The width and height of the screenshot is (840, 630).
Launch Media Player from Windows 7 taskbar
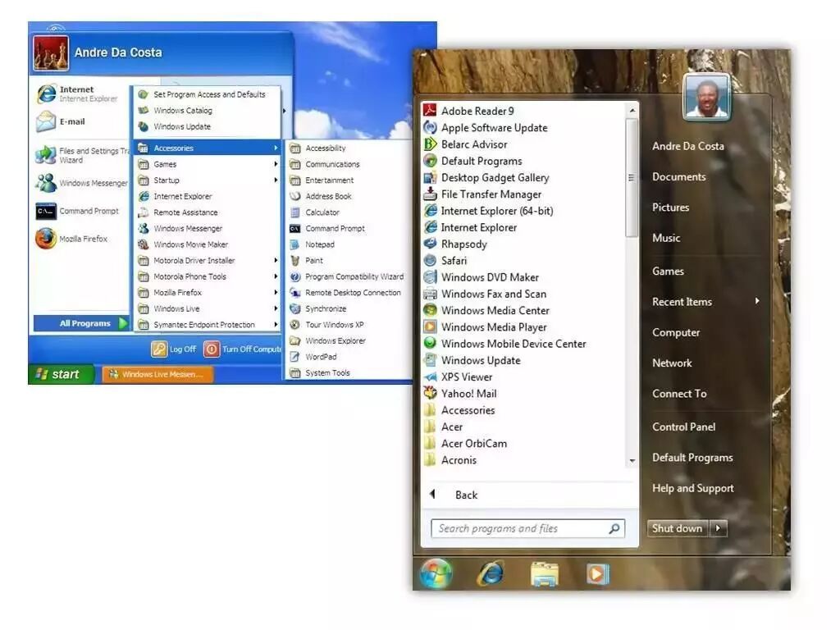coord(597,574)
